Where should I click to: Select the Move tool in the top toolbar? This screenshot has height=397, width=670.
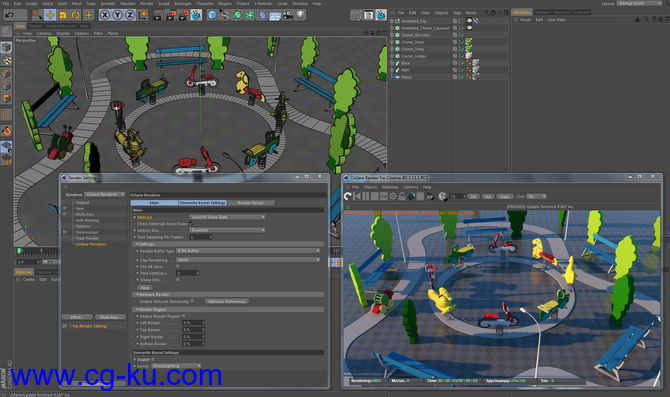coord(50,15)
